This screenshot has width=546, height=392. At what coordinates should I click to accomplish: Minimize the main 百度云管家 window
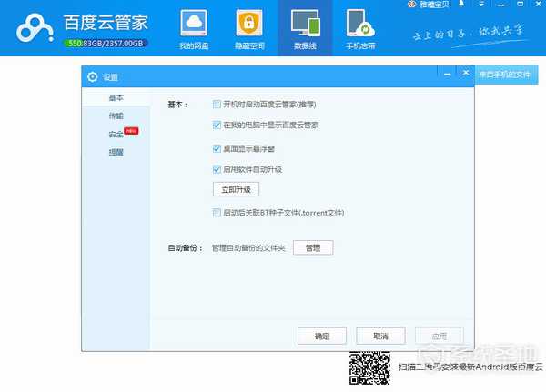(x=501, y=5)
